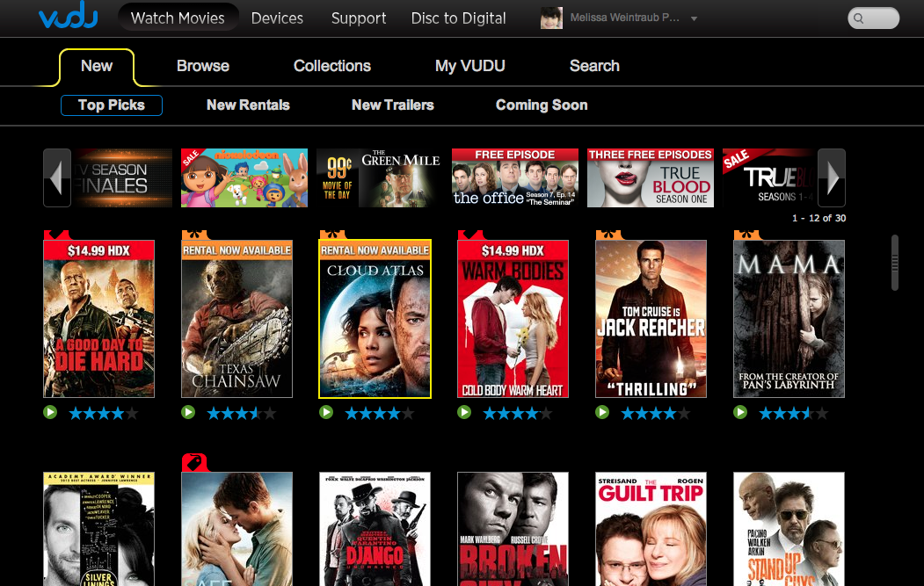The width and height of the screenshot is (924, 586).
Task: Click the search box at top right
Action: 873,18
